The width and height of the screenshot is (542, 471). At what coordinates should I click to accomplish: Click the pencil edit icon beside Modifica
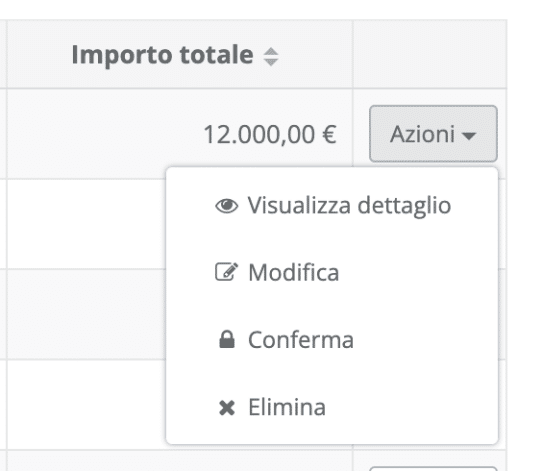point(226,272)
